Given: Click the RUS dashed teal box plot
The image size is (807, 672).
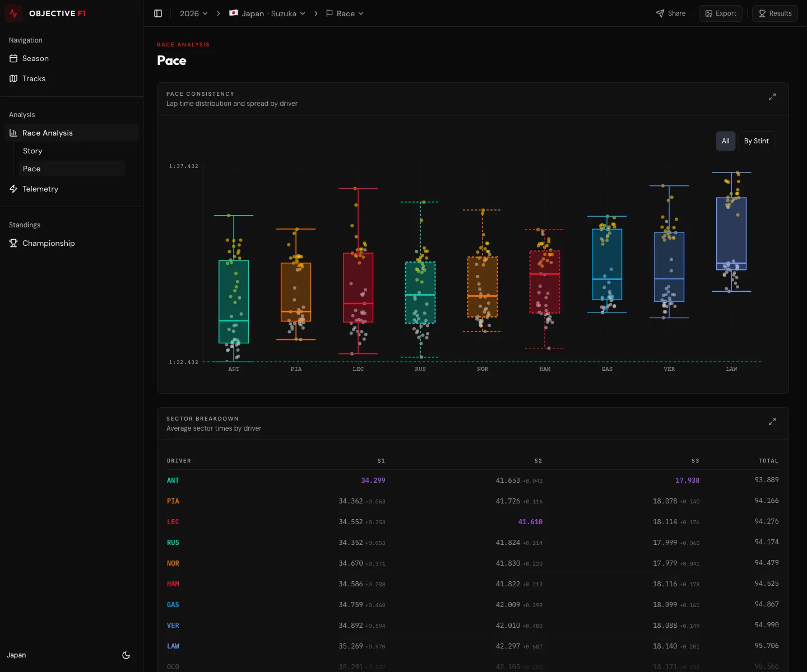Looking at the screenshot, I should point(420,292).
